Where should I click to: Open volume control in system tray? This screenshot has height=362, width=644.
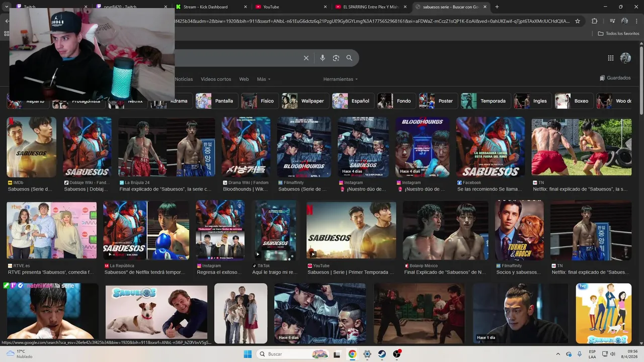pyautogui.click(x=613, y=354)
